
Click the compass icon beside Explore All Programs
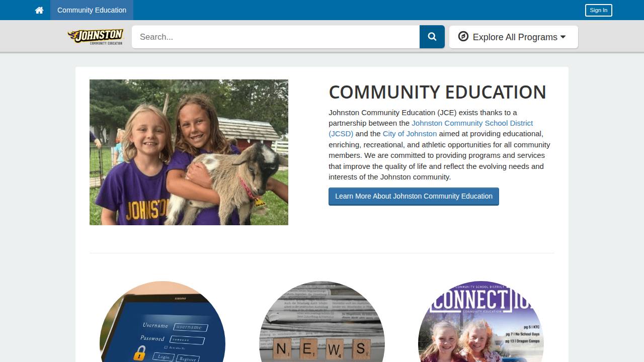(x=463, y=36)
